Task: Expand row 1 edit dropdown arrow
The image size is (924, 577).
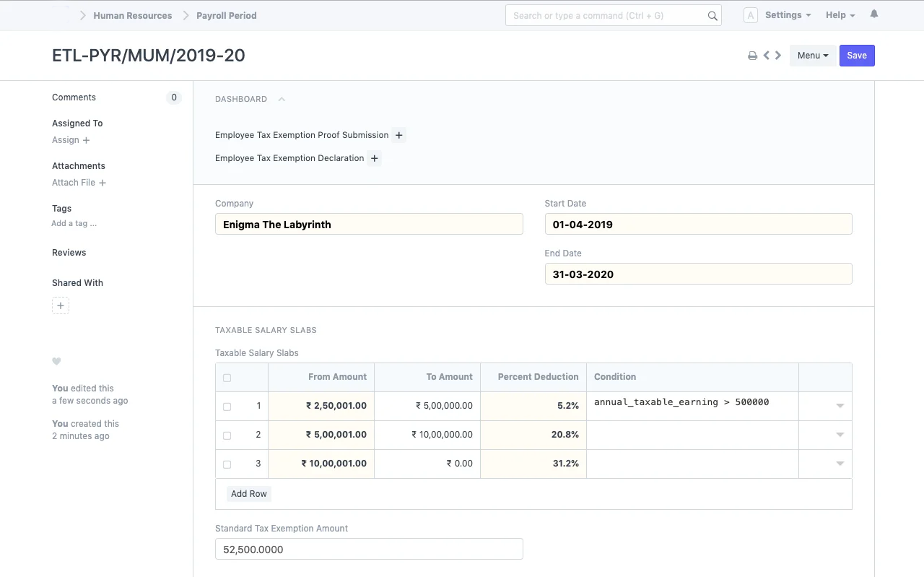Action: pyautogui.click(x=840, y=406)
